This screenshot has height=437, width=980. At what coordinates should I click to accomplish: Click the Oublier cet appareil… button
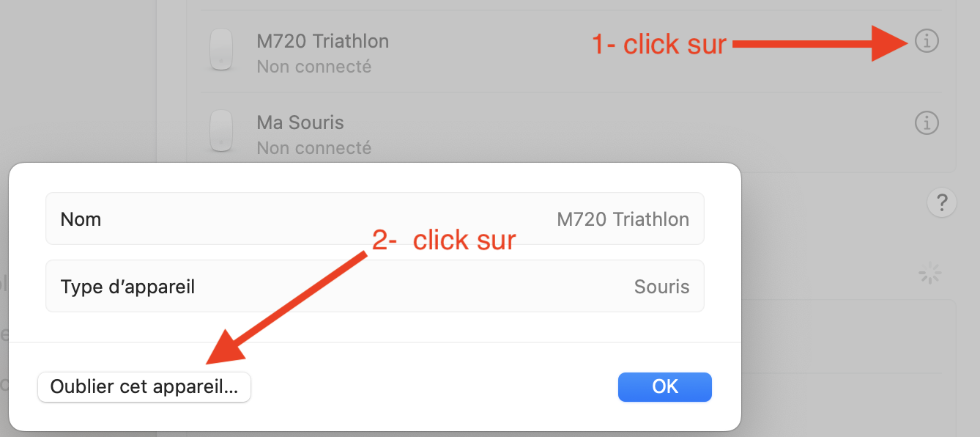(144, 387)
